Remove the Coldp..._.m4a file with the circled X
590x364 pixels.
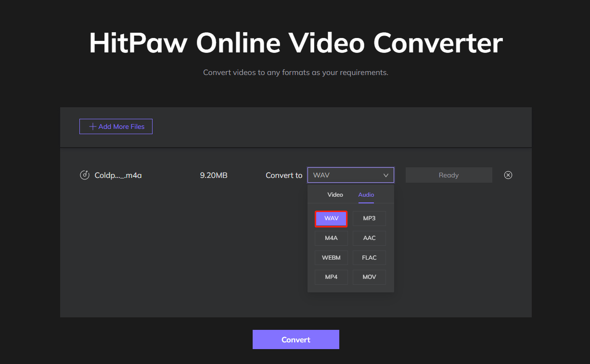pyautogui.click(x=508, y=175)
